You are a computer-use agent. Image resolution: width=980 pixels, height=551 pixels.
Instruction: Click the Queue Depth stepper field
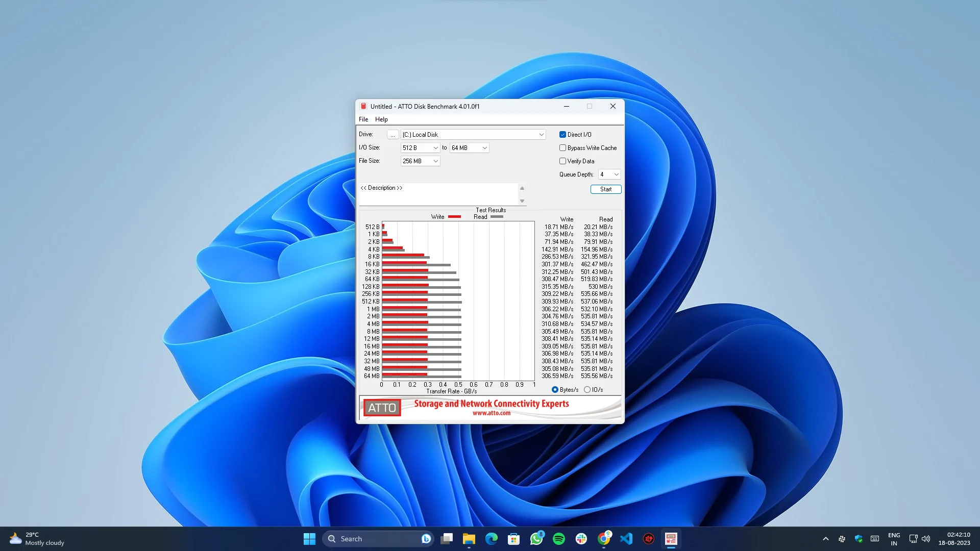point(606,174)
